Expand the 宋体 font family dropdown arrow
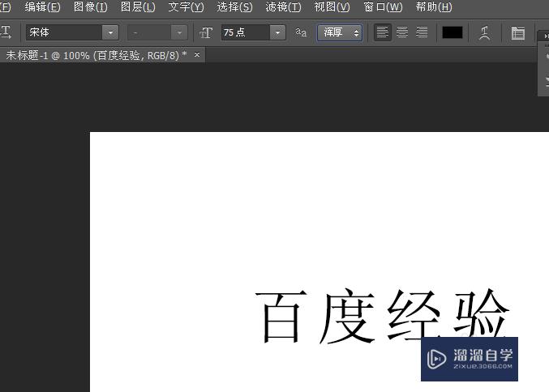The image size is (549, 392). [110, 32]
